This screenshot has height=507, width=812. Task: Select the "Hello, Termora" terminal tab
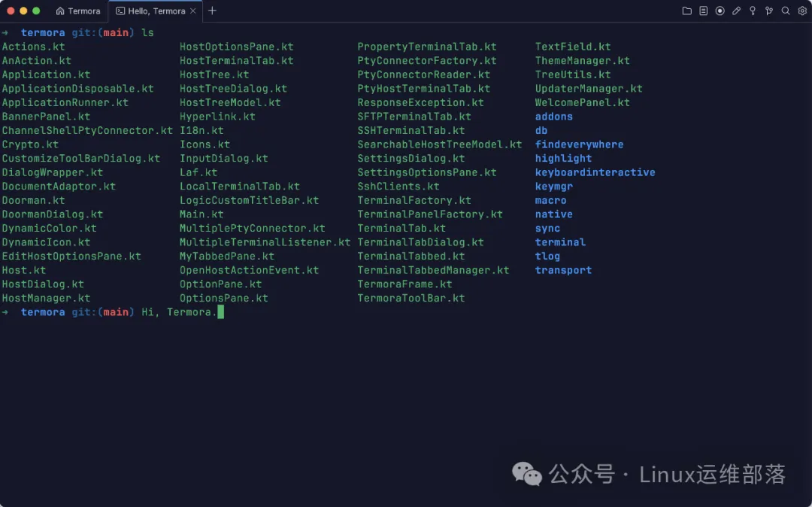[x=154, y=11]
